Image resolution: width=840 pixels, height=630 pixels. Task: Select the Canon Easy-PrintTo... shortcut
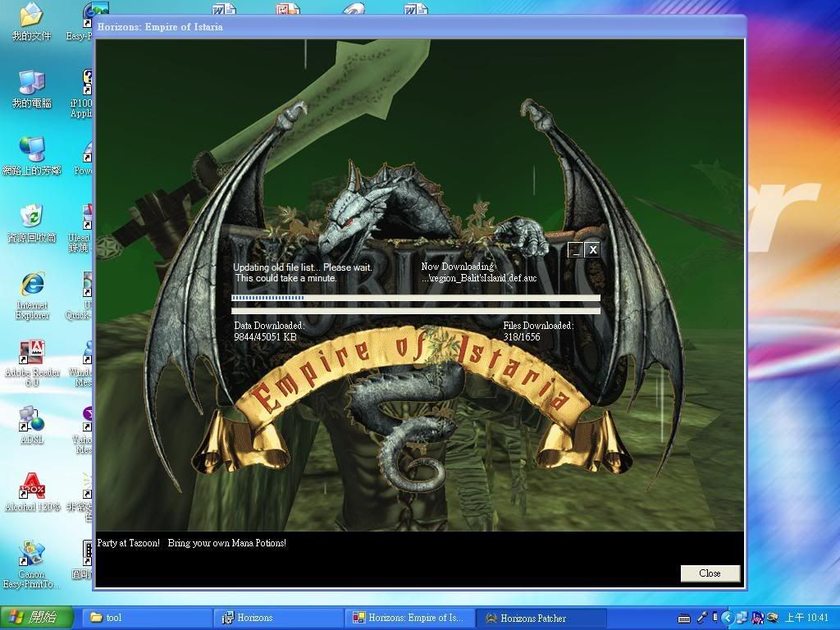click(32, 564)
